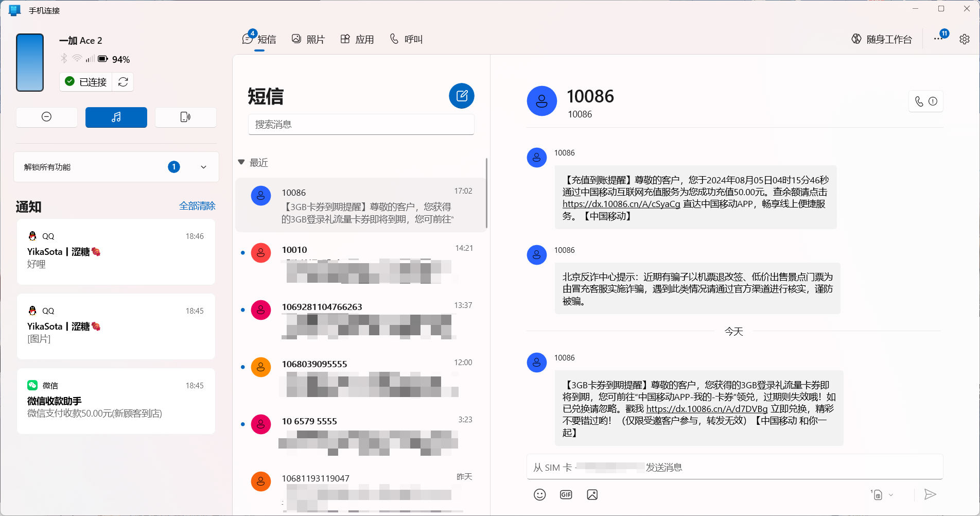Go to the 呼叫 calls tab

pyautogui.click(x=406, y=39)
